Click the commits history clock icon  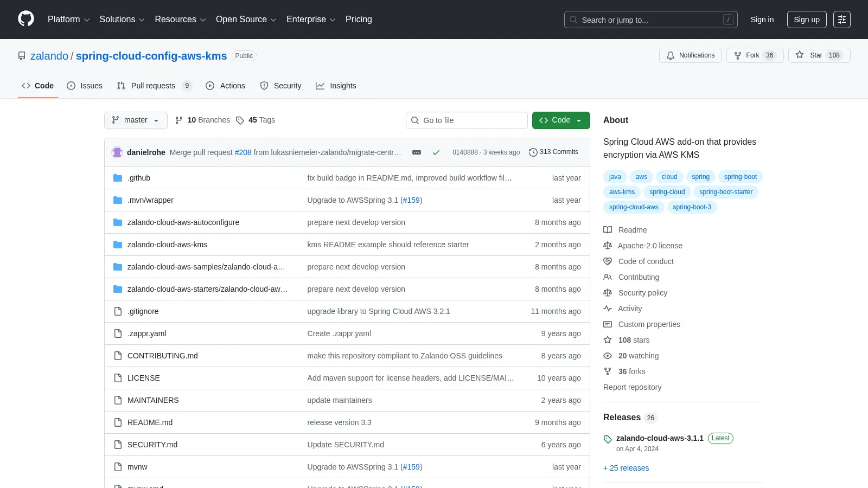click(533, 152)
